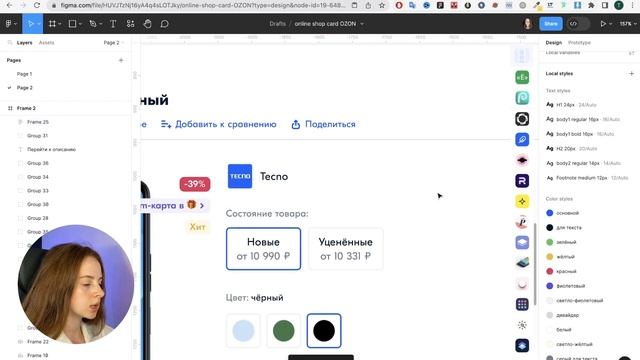Screen dimensions: 640x360
Task: Open the blue feather plugin icon
Action: click(x=522, y=140)
